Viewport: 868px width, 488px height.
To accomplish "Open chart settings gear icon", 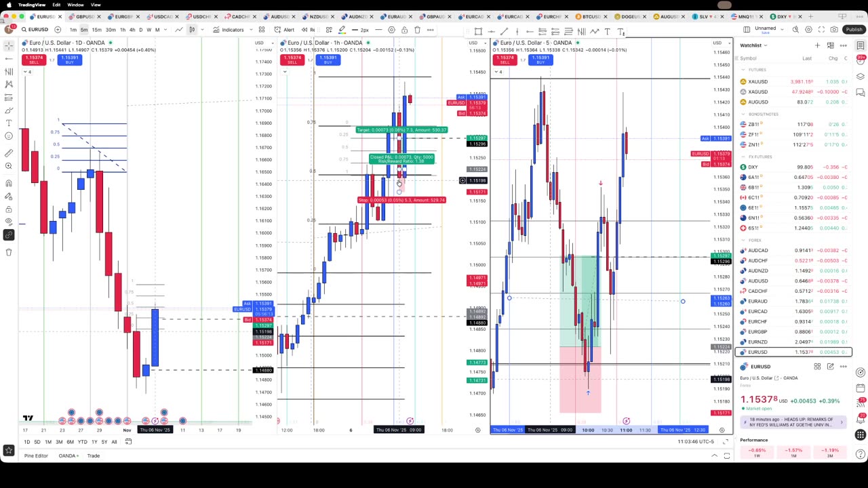I will [x=808, y=30].
